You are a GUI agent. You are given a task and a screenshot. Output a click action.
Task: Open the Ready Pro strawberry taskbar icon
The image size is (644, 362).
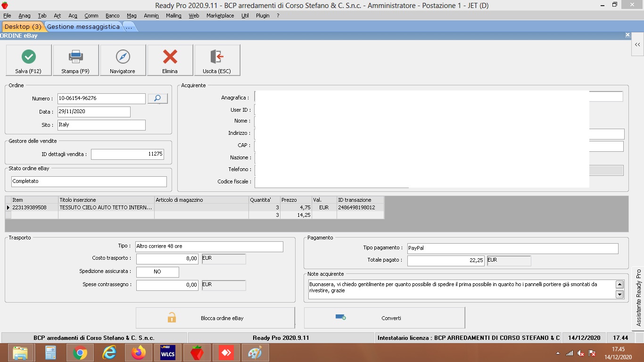197,353
